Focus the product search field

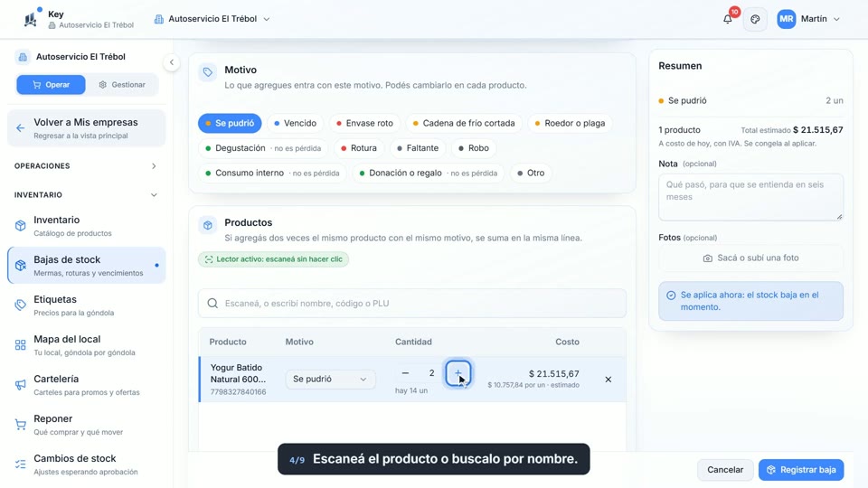click(412, 304)
